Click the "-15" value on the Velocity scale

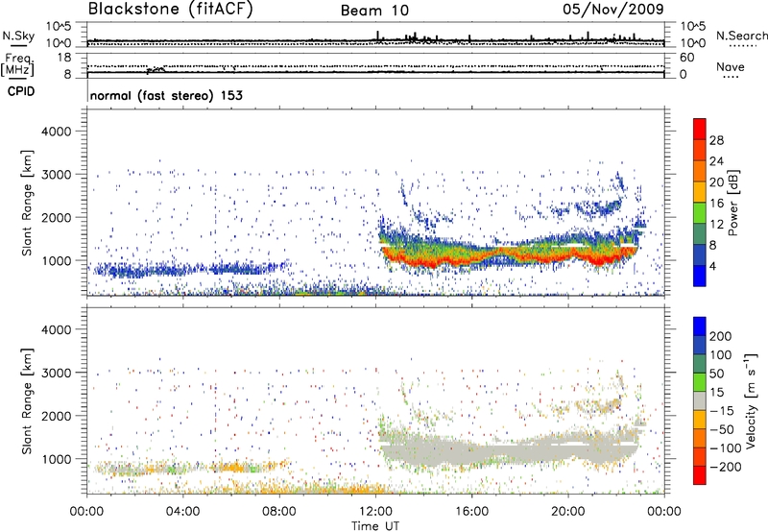[x=722, y=410]
